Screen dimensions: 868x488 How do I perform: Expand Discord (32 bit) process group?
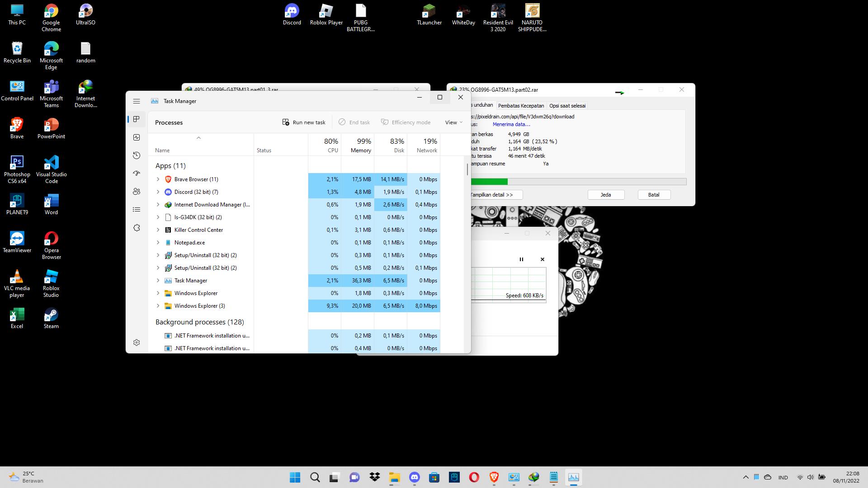[158, 192]
